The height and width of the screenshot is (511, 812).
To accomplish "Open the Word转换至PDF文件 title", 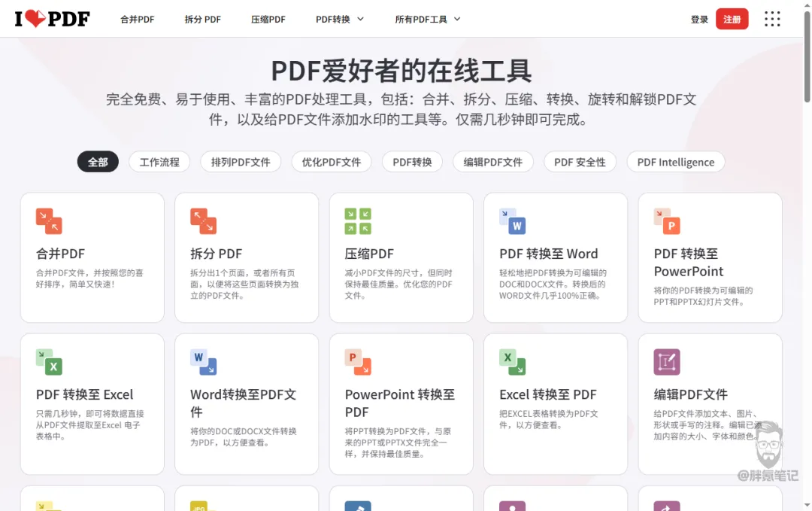I will click(244, 403).
